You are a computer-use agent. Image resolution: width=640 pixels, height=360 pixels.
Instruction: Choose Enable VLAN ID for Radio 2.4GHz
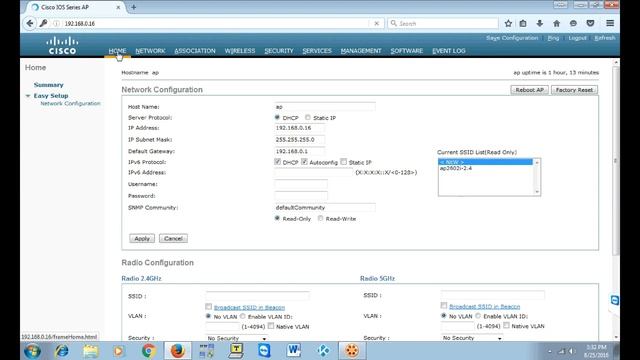(x=243, y=316)
